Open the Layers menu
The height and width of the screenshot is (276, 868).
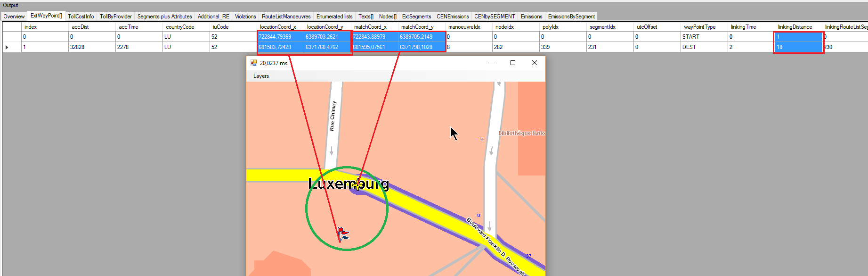[x=261, y=76]
